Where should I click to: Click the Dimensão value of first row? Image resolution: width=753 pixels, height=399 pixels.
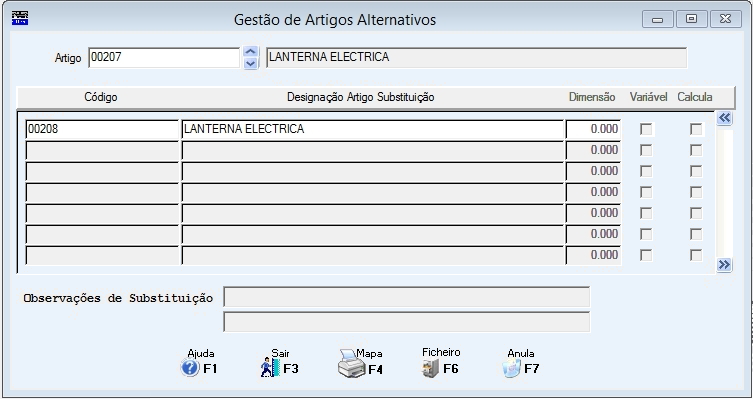(x=593, y=129)
